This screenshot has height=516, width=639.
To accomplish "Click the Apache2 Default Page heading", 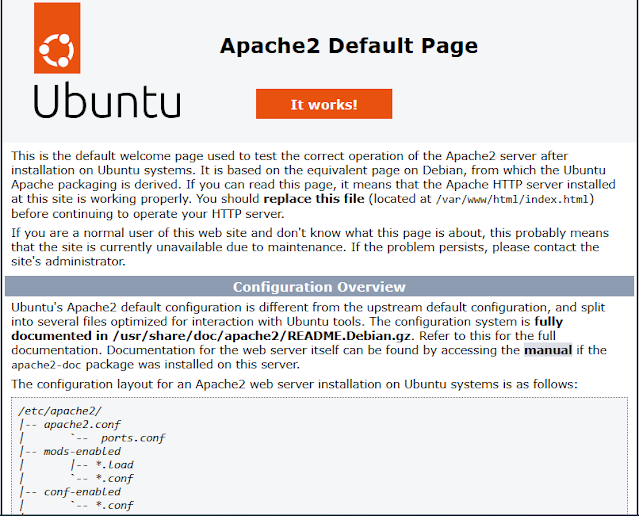I will tap(349, 46).
